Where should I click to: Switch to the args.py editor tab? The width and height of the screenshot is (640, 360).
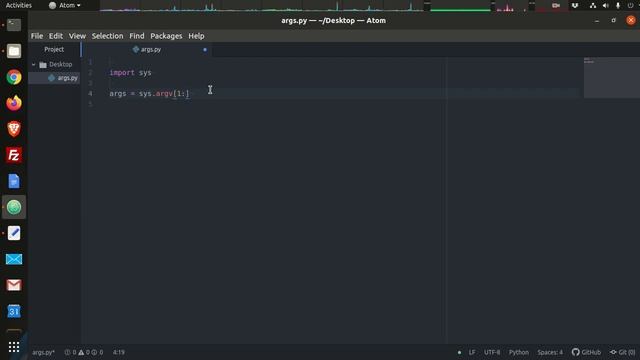[x=147, y=49]
